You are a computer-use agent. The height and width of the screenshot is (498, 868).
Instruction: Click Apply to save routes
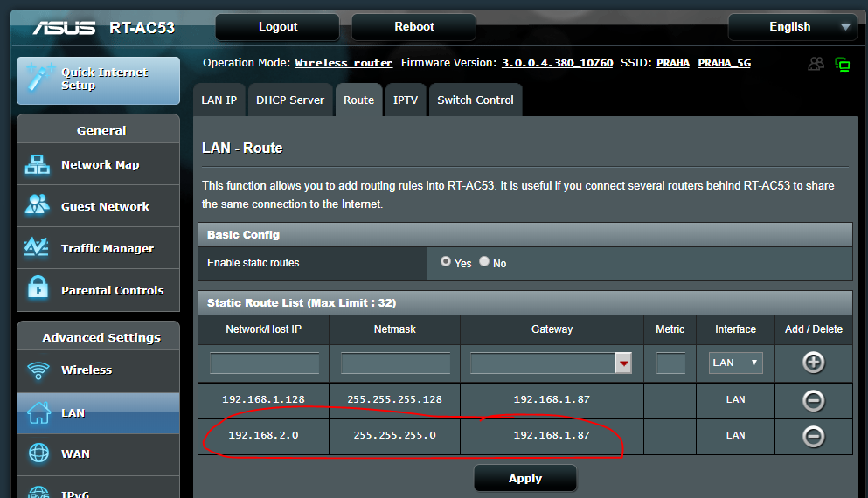tap(525, 478)
